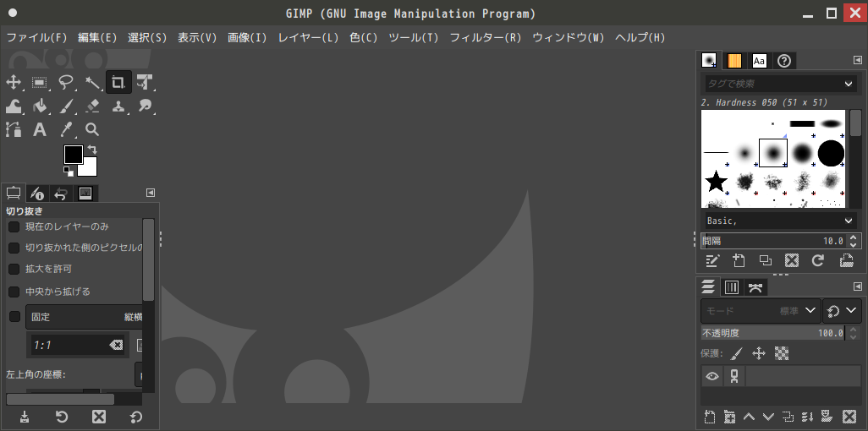This screenshot has height=431, width=868.
Task: Toggle 切り抜かれた側のピクセル checkbox
Action: (x=14, y=248)
